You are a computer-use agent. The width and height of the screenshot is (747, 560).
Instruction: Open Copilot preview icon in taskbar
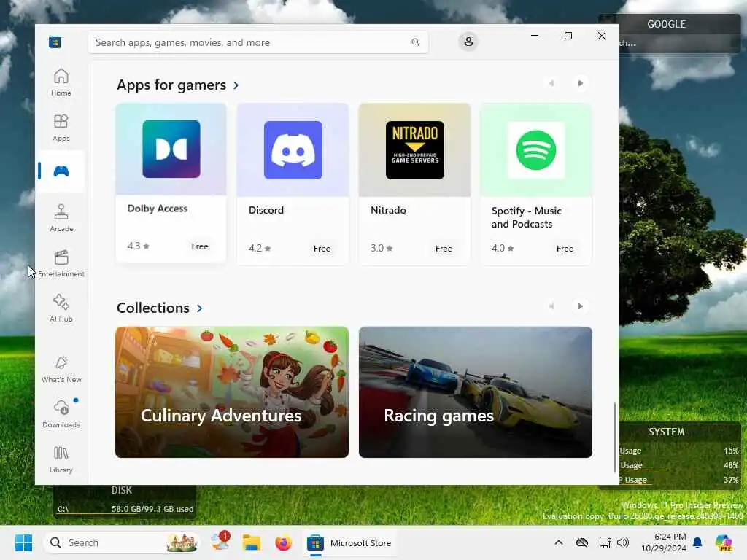pyautogui.click(x=724, y=542)
